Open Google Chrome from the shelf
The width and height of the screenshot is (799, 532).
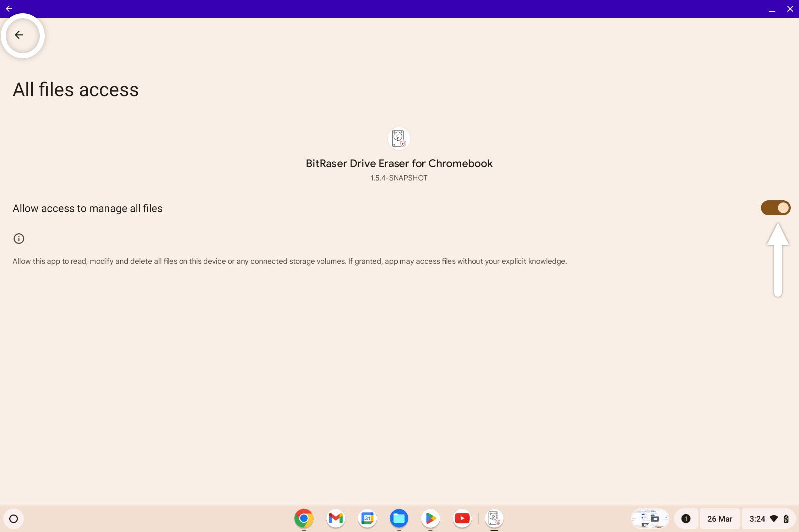[304, 518]
